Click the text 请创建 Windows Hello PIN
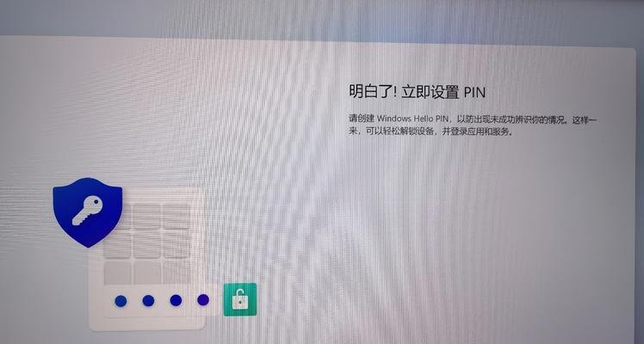The image size is (644, 344). pos(399,119)
